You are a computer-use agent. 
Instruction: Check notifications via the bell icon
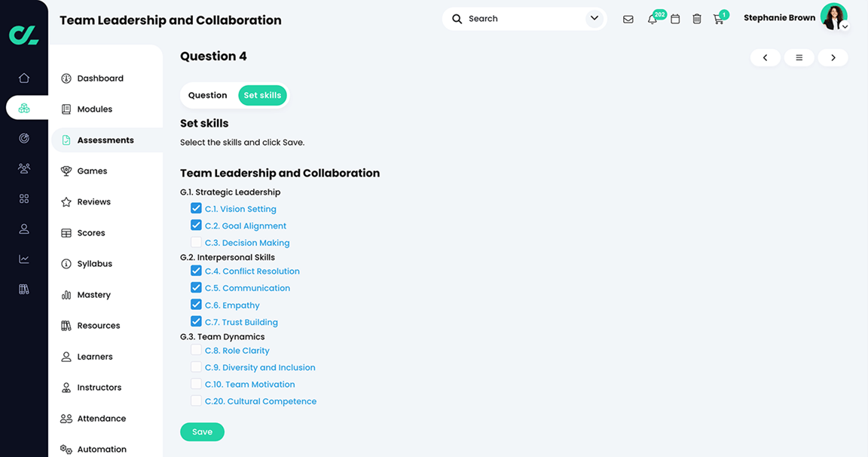(x=652, y=19)
